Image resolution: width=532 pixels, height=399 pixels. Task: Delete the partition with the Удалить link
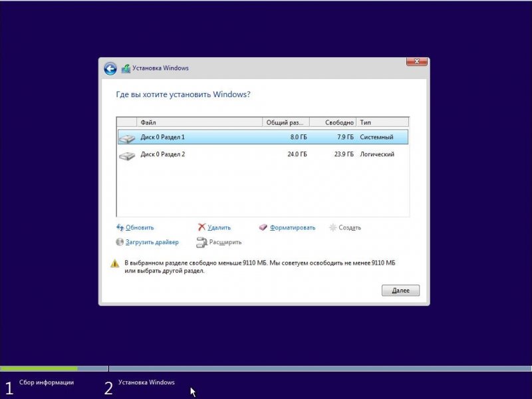click(x=219, y=227)
